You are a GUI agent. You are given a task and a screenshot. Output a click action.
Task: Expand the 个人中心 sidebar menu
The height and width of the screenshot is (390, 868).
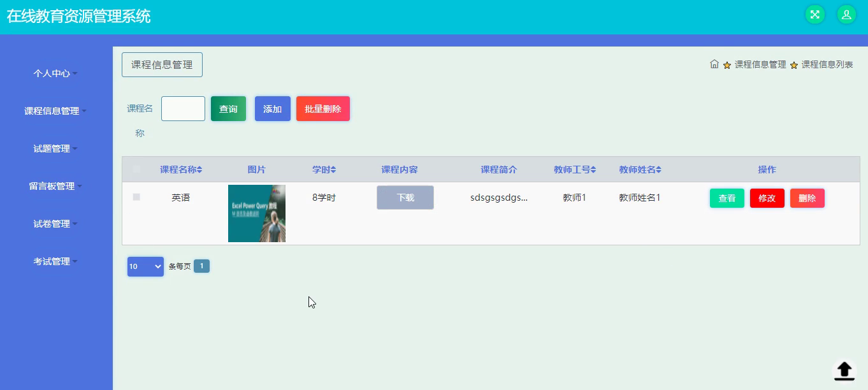pyautogui.click(x=55, y=73)
